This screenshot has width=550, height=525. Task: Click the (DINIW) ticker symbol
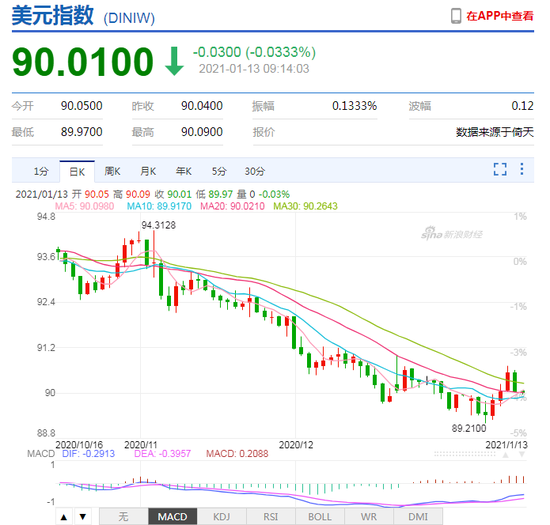pos(129,18)
